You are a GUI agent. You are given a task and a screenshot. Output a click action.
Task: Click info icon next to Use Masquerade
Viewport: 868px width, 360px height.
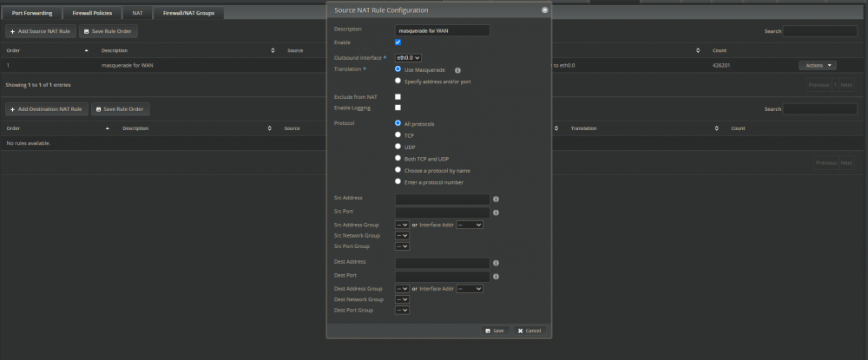tap(457, 70)
